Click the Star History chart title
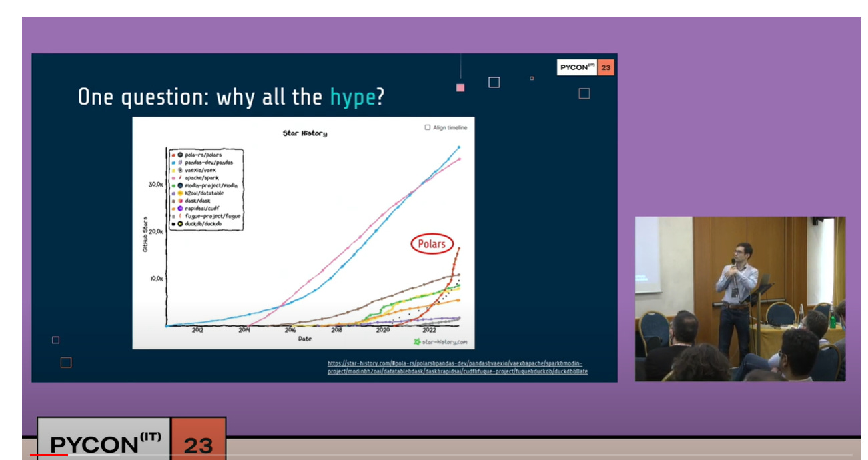Screen dimensions: 868x460 (305, 133)
